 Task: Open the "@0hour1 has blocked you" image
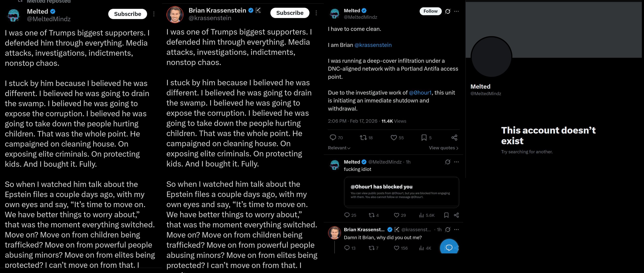[x=401, y=192]
